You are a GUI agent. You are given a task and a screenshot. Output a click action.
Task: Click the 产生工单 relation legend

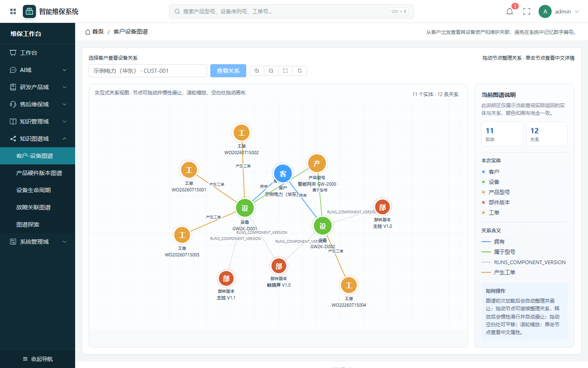(499, 272)
